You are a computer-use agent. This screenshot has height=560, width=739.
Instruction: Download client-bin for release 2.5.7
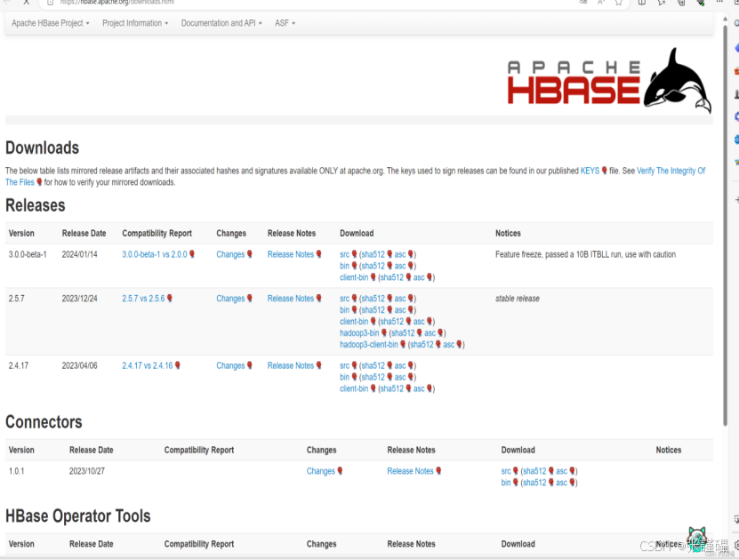tap(354, 322)
